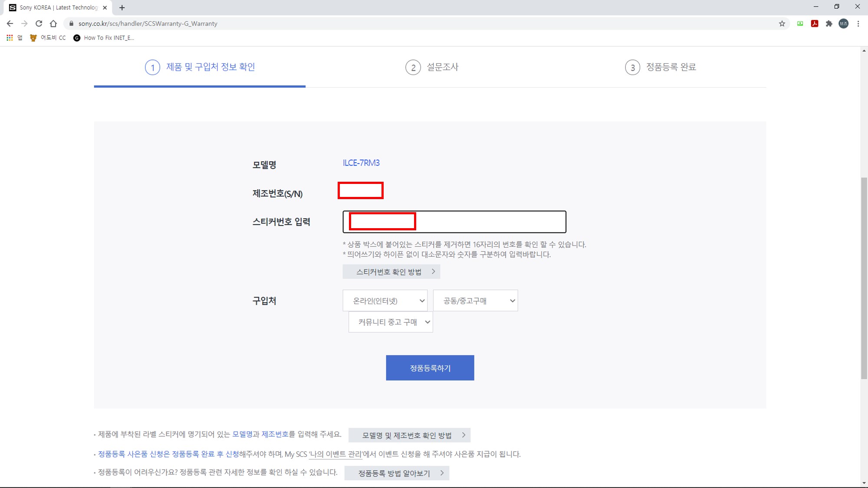868x488 pixels.
Task: Click the page's vertical scrollbar thumb
Action: coord(864,278)
